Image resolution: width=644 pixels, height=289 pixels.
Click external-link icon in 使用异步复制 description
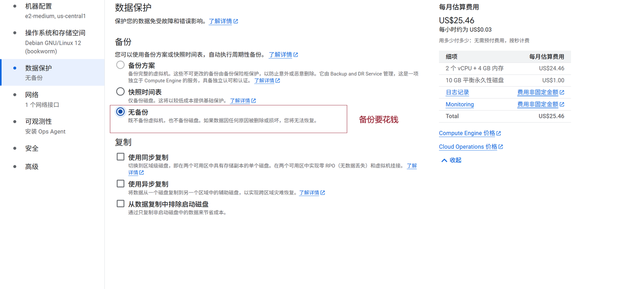coord(322,193)
